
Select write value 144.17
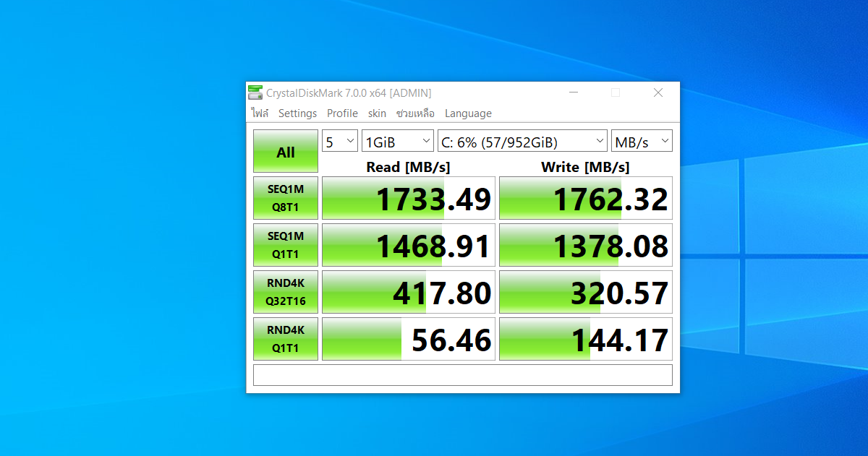pyautogui.click(x=586, y=340)
